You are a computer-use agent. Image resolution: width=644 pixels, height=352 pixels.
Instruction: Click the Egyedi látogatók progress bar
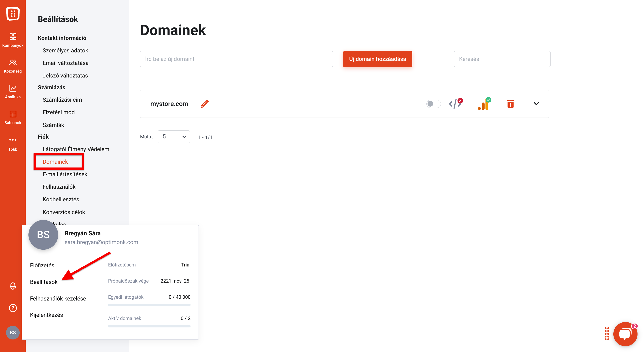tap(149, 305)
